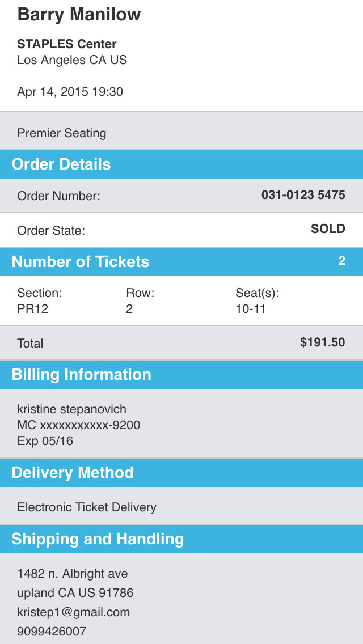Tap the Shipping and Handling header
The width and height of the screenshot is (363, 644).
pyautogui.click(x=98, y=539)
